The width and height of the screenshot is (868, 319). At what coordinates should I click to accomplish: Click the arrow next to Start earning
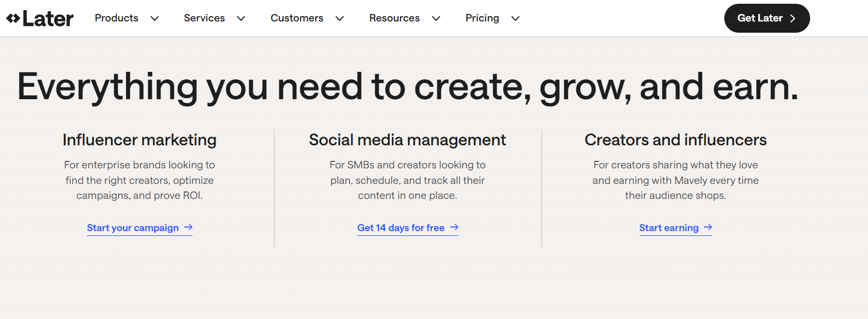click(708, 227)
